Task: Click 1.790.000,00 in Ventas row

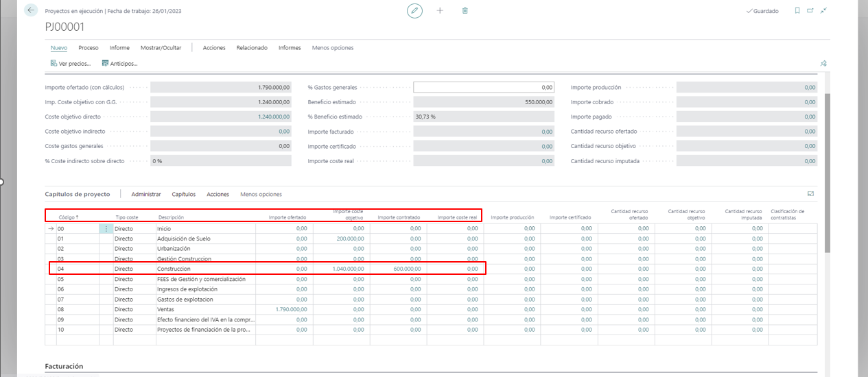Action: point(291,309)
